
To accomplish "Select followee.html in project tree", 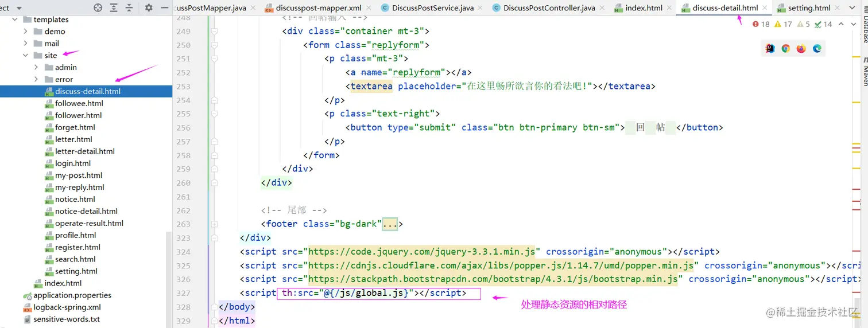I will pyautogui.click(x=79, y=103).
